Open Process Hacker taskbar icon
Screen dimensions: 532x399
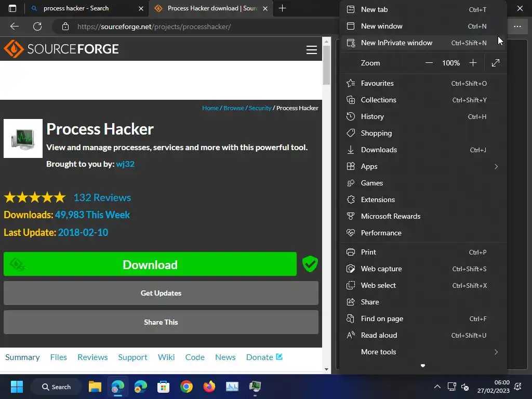coord(255,387)
